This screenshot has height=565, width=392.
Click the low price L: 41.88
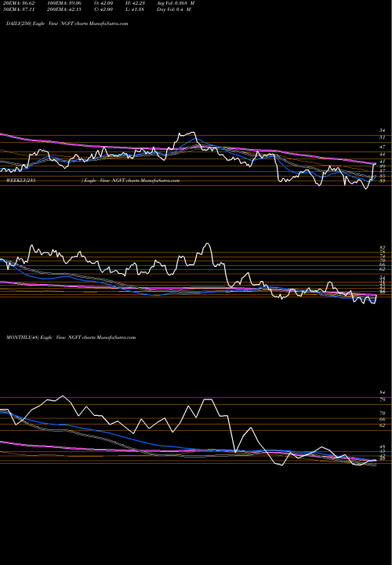pos(135,9)
